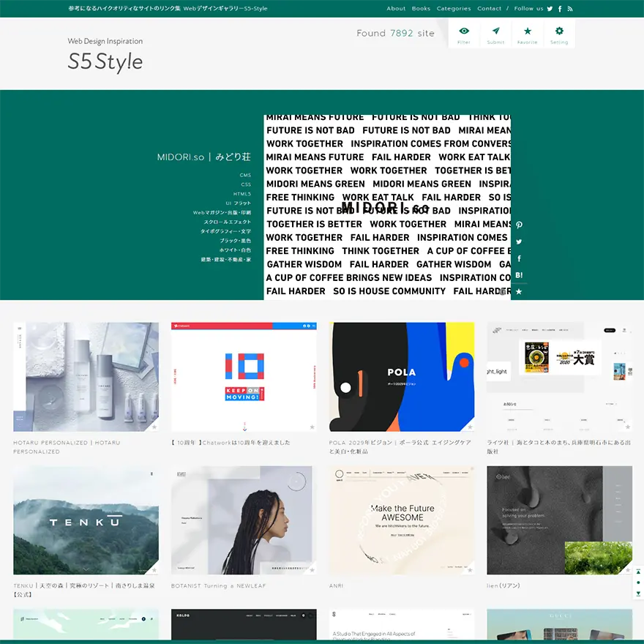Viewport: 644px width, 644px height.
Task: Jump to page top with up-triangle icon
Action: click(638, 572)
